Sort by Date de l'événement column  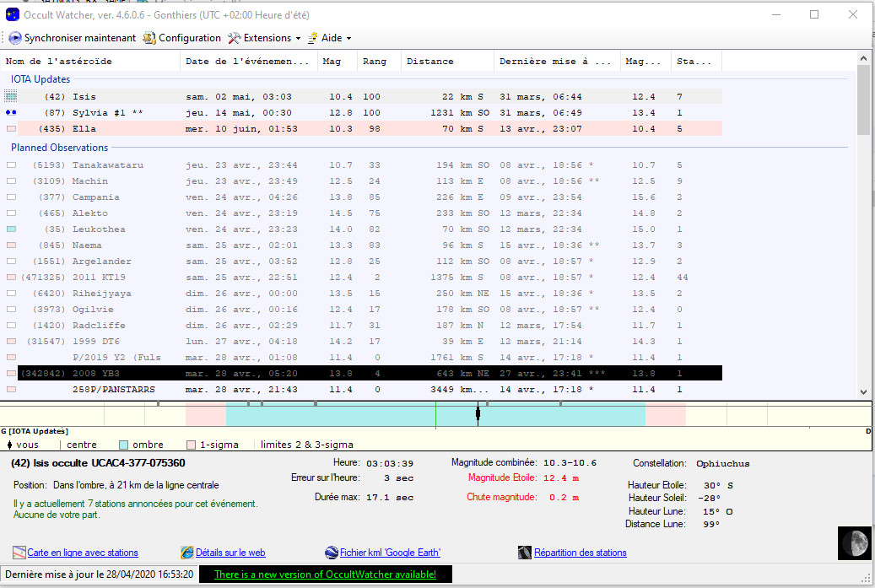tap(249, 62)
